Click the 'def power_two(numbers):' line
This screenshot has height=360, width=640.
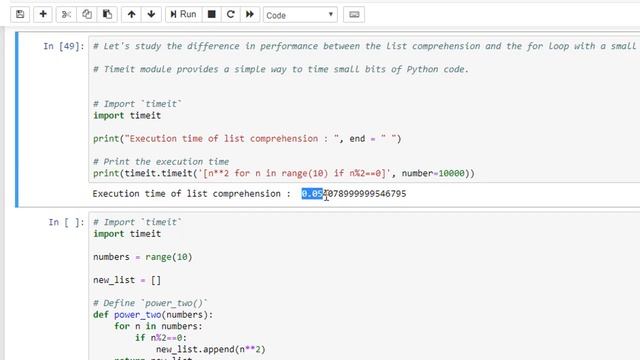coord(153,315)
